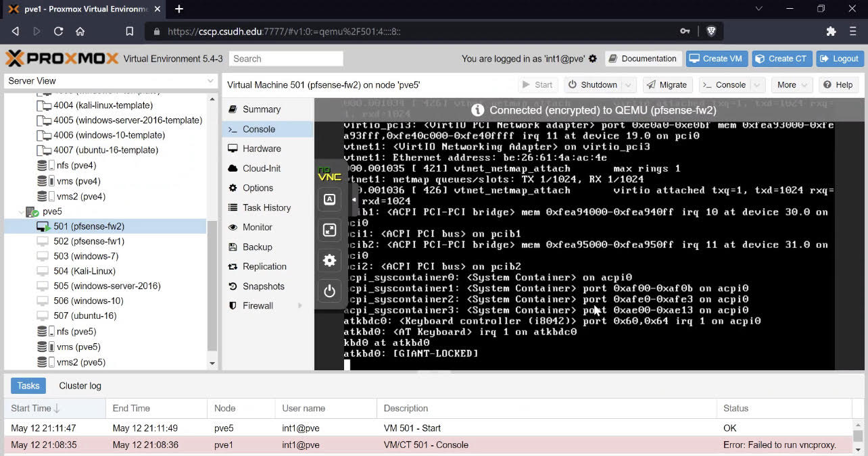Screen dimensions: 868x456
Task: Expand the Firewall submenu arrow
Action: click(x=300, y=306)
